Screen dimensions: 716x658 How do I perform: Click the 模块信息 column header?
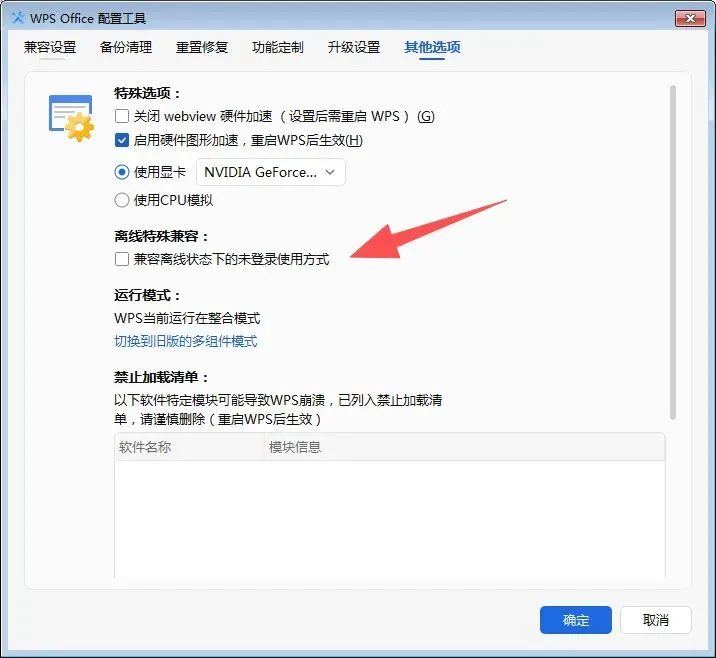464,447
